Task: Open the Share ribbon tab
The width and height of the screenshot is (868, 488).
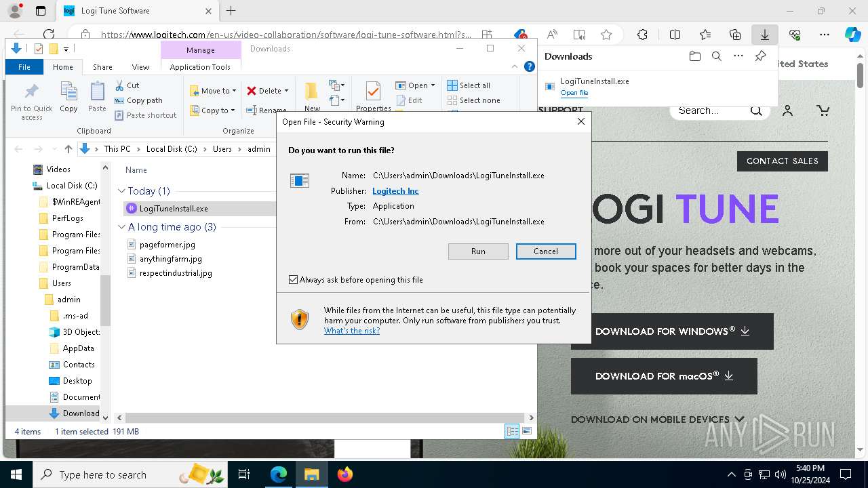Action: pyautogui.click(x=102, y=67)
